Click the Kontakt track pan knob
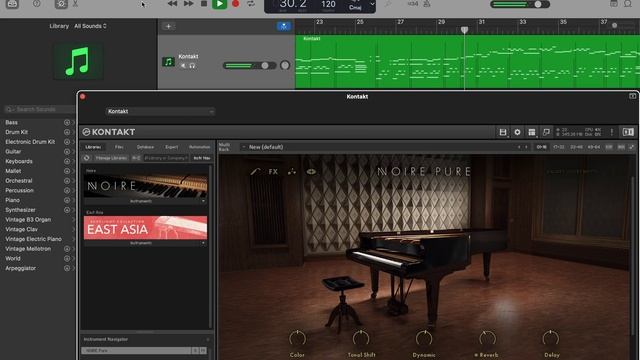This screenshot has width=640, height=360. (x=285, y=65)
